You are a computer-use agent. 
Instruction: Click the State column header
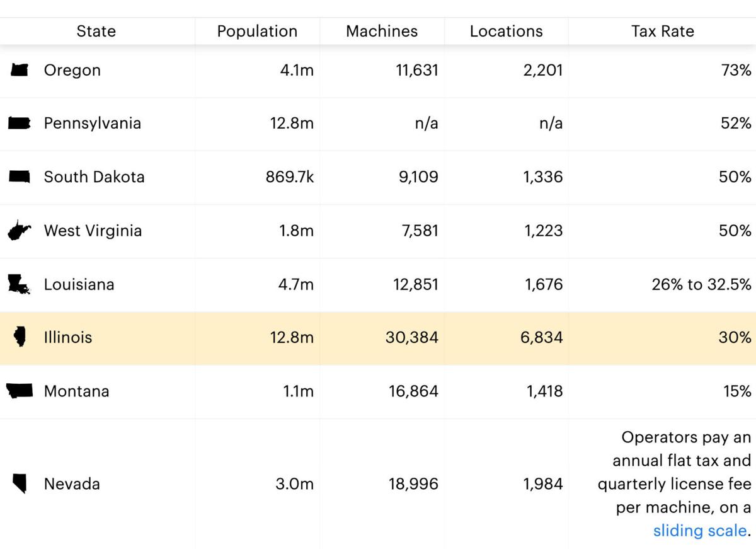click(x=96, y=32)
